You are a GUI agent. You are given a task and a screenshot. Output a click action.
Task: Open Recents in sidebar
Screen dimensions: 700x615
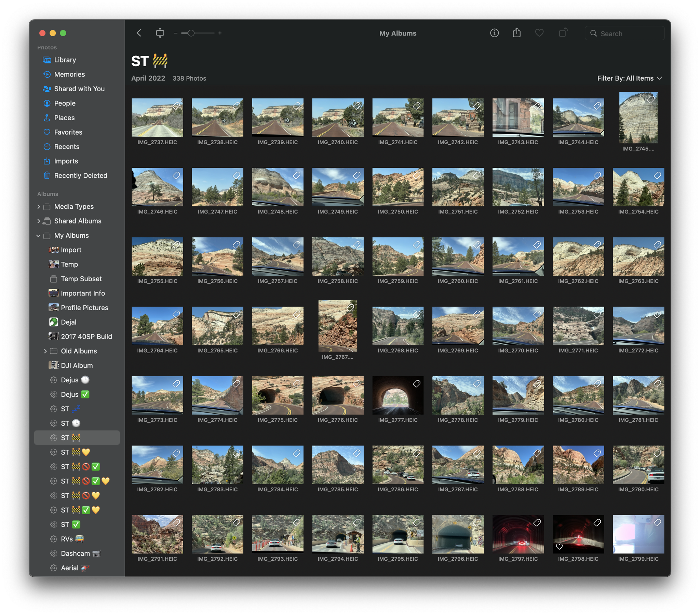tap(77, 147)
